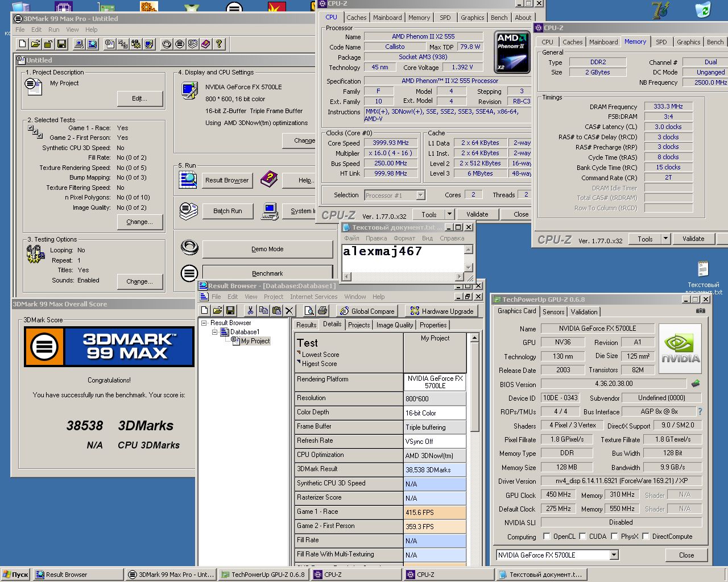Screen dimensions: 728x582
Task: Switch to Image Quality tab in Result Browser
Action: [395, 325]
